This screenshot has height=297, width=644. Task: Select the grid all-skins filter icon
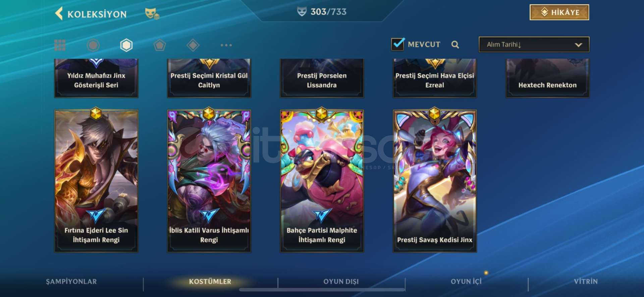pyautogui.click(x=60, y=45)
